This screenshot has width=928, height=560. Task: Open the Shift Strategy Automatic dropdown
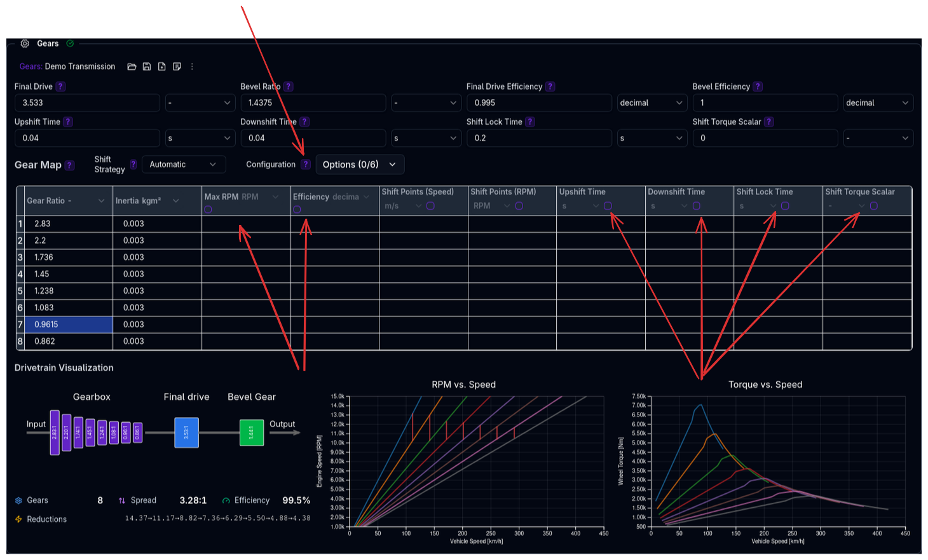tap(183, 165)
